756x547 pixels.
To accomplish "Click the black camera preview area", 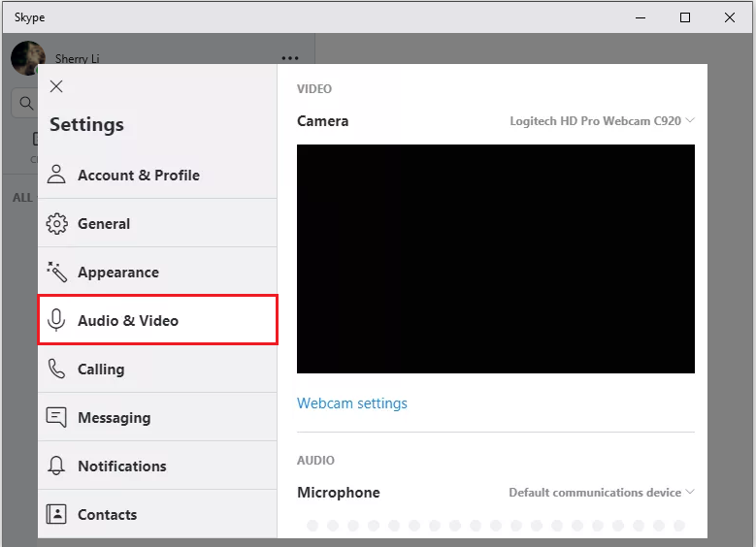I will 496,259.
